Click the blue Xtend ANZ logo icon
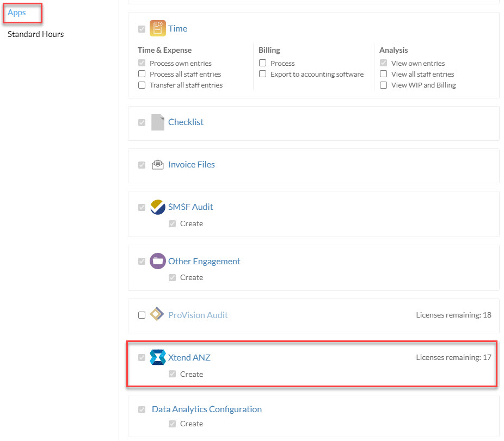Screen dimensions: 504x441 pos(157,357)
